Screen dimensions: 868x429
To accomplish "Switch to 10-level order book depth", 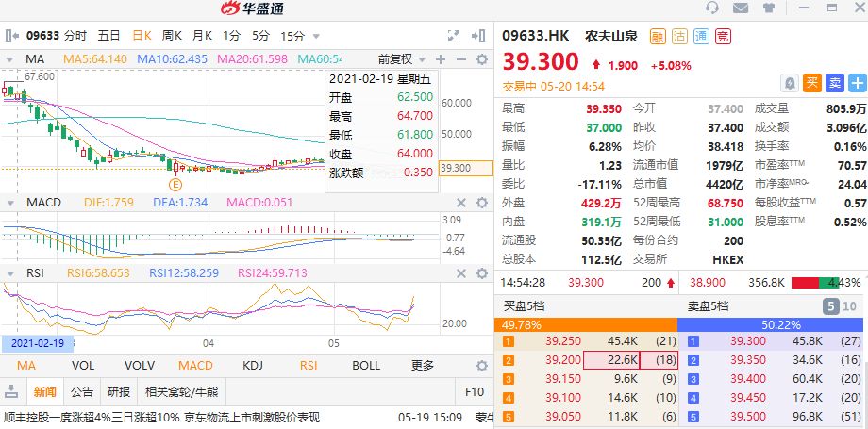I will coord(848,306).
